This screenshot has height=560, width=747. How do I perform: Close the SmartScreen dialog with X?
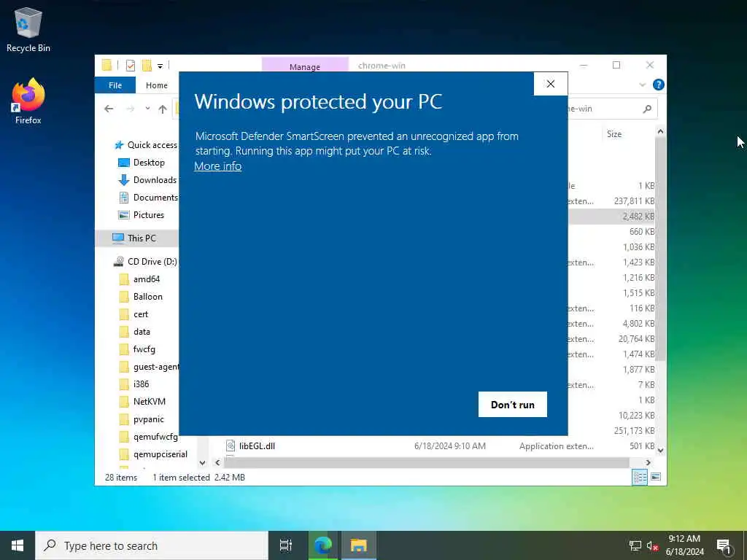pos(551,84)
